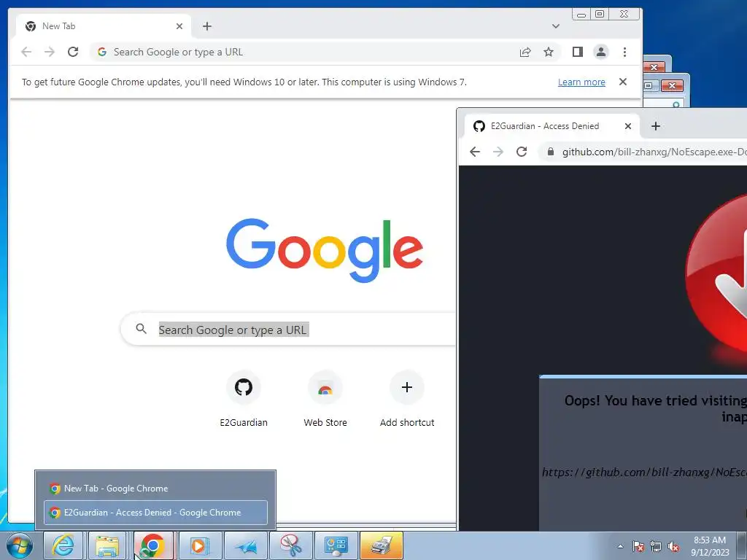The height and width of the screenshot is (560, 747).
Task: Follow the Learn more link
Action: [x=581, y=82]
